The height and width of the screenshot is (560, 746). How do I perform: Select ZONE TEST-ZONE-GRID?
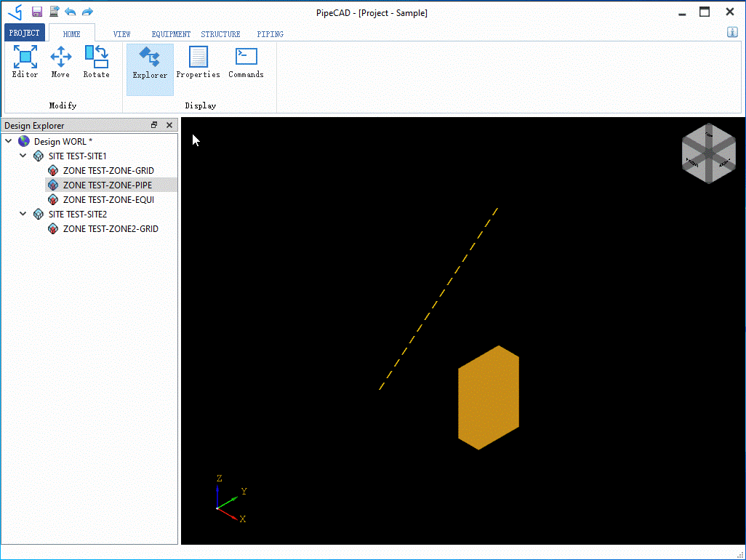[x=108, y=170]
